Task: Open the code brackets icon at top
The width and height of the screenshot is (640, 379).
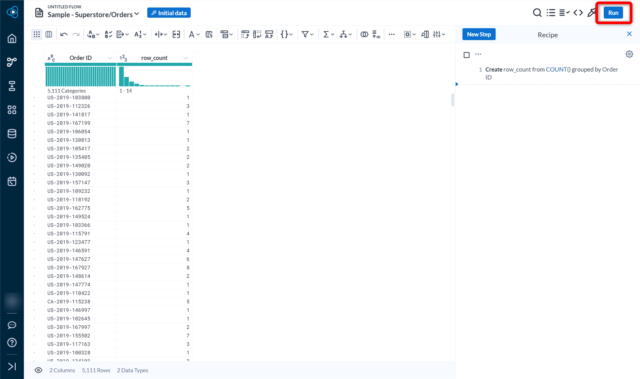Action: pos(578,13)
